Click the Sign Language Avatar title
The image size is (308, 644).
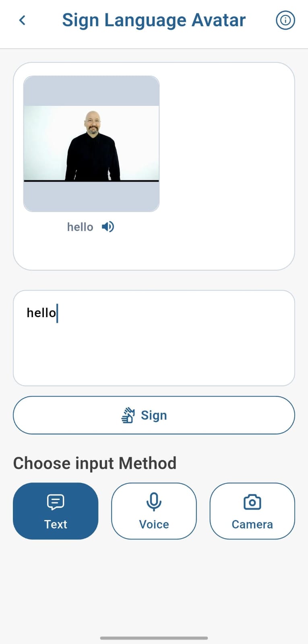(x=154, y=20)
